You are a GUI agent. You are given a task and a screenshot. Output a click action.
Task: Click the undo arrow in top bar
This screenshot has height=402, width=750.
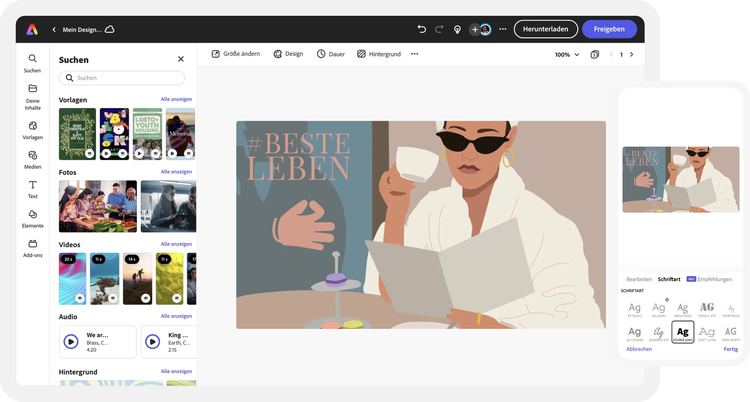[x=421, y=29]
